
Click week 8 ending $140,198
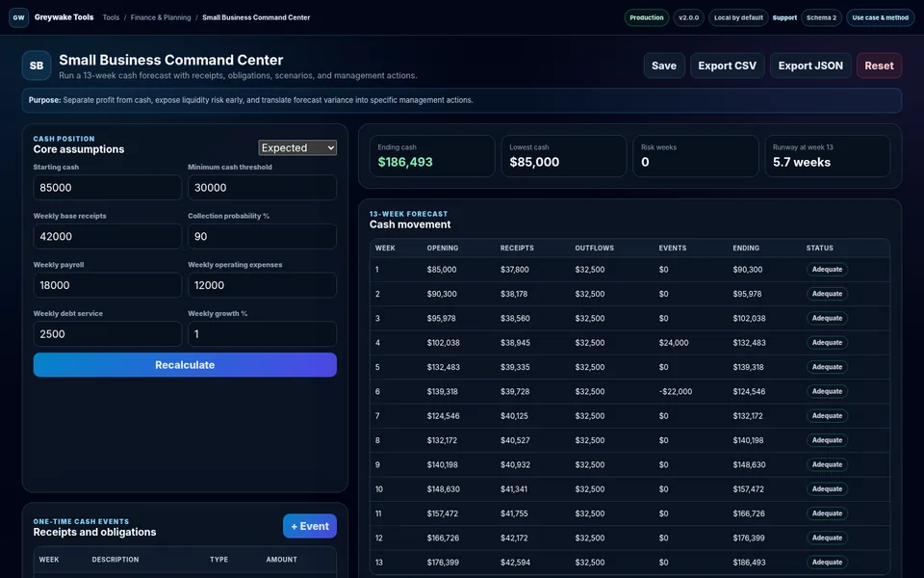tap(749, 440)
